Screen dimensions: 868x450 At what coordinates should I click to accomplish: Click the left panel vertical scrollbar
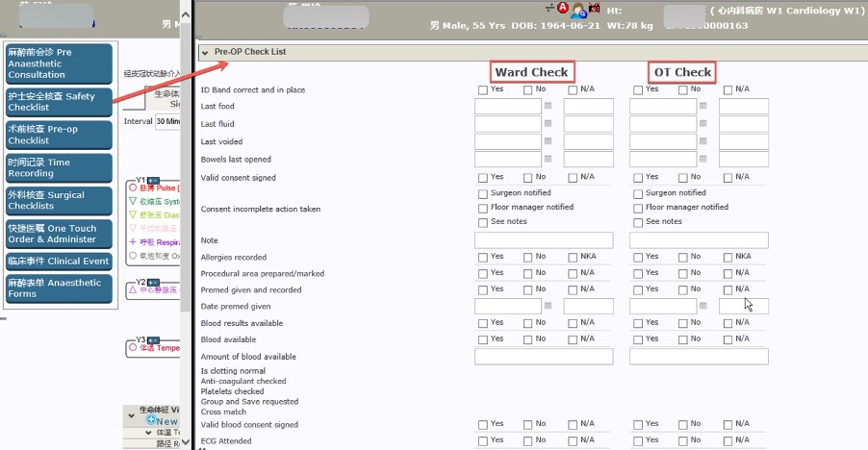(186, 192)
